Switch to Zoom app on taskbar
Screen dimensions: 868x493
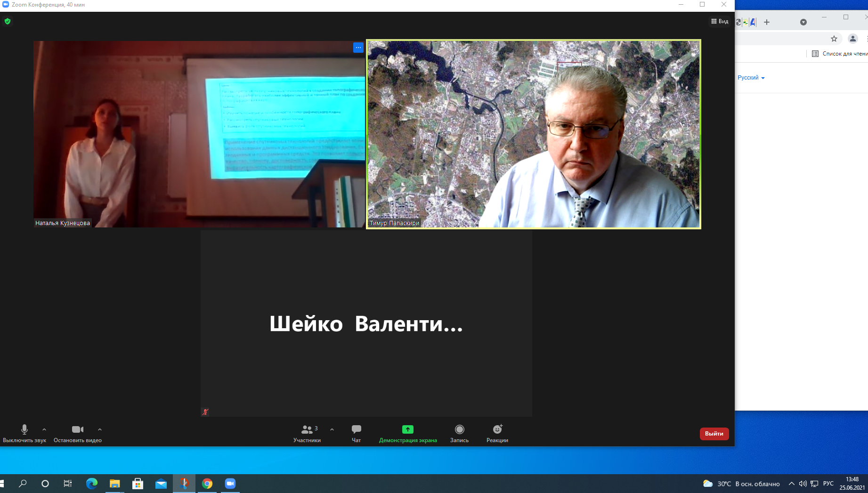point(230,484)
